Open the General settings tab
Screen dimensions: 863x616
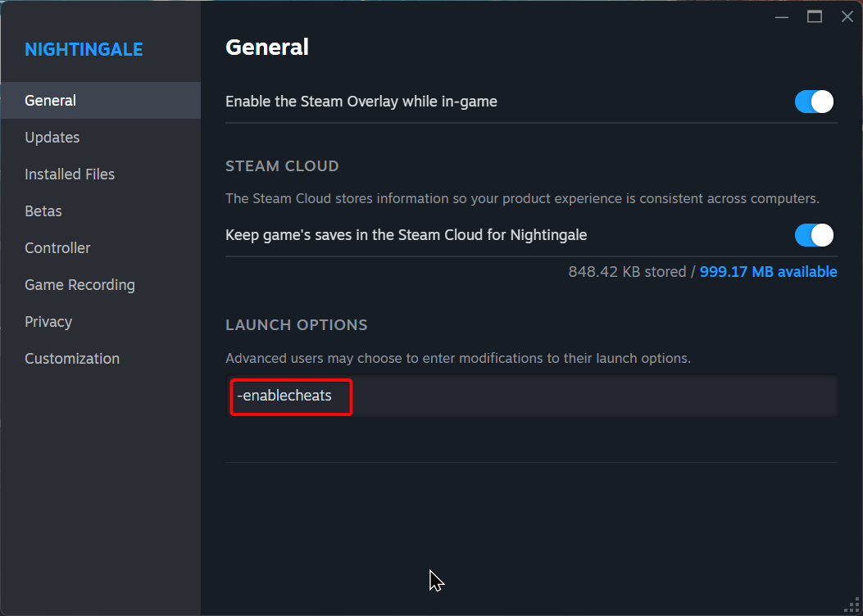click(51, 101)
